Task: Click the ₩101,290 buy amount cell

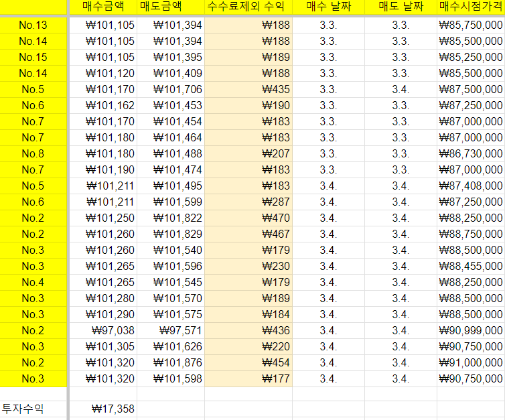Action: point(103,314)
